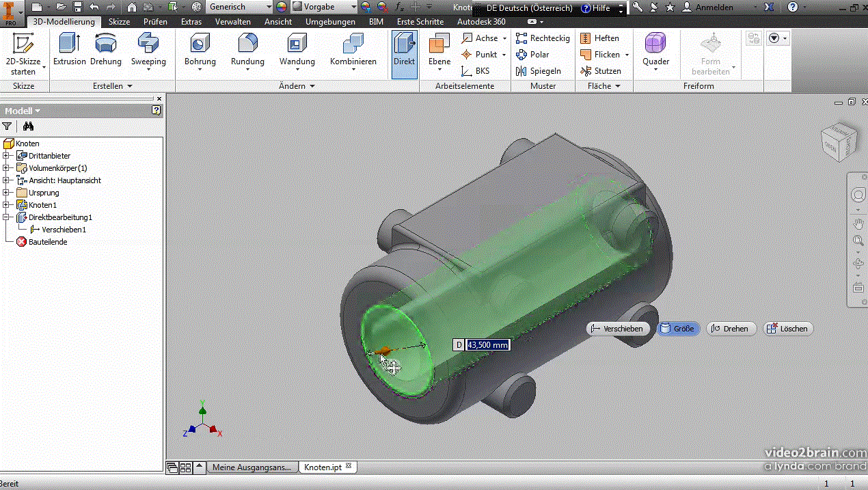
Task: Select the Flicken patch tool
Action: point(604,55)
